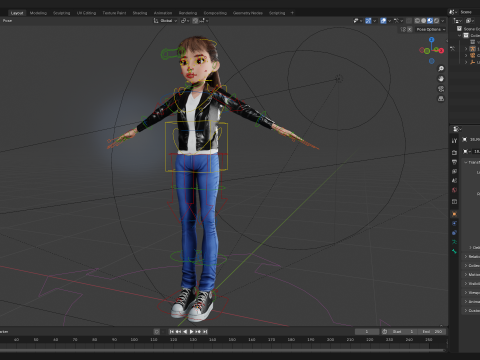Click the End frame field

click(433, 332)
